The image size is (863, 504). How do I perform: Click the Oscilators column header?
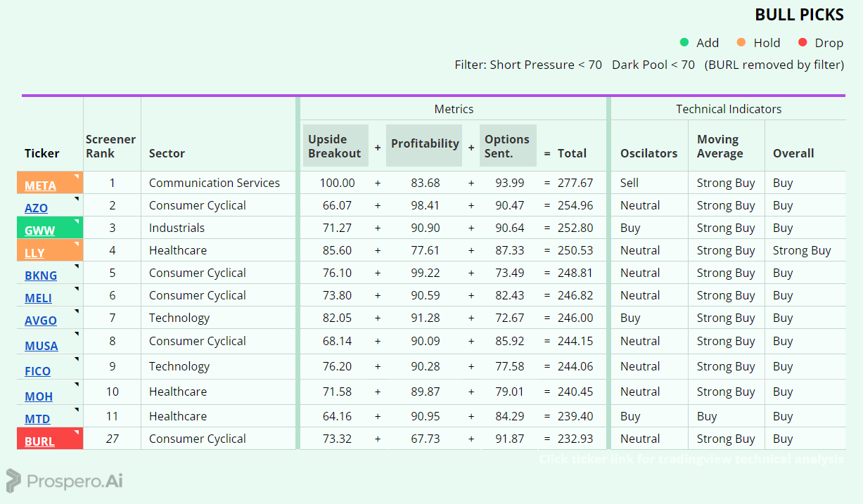[x=648, y=153]
